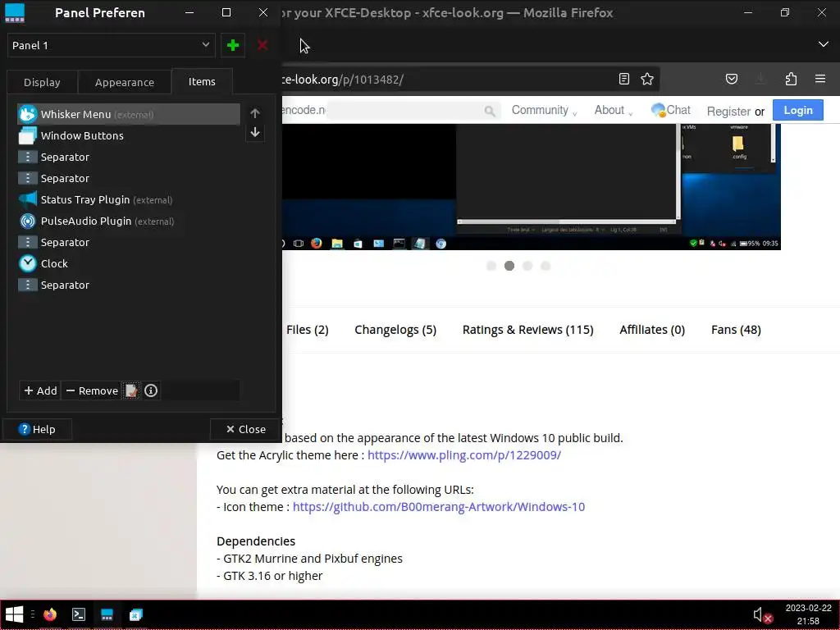
Task: Move selected item down with arrow
Action: click(255, 132)
